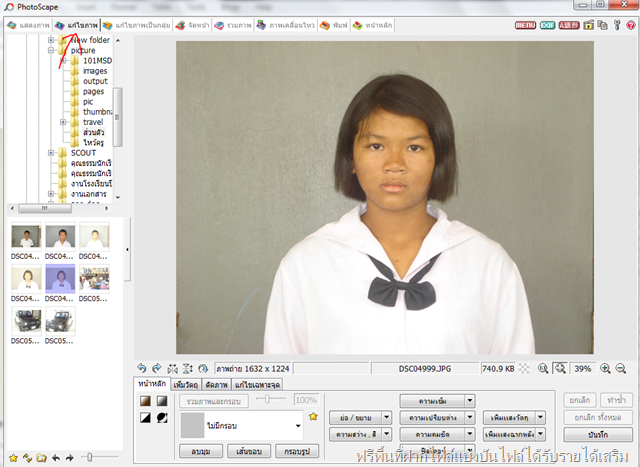Apply the Sepia effect icon

click(x=145, y=401)
